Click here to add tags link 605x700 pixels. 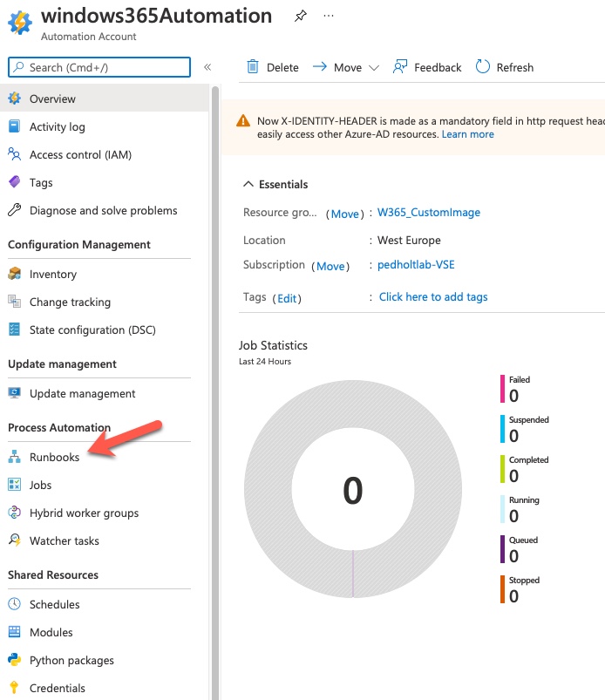[x=433, y=297]
